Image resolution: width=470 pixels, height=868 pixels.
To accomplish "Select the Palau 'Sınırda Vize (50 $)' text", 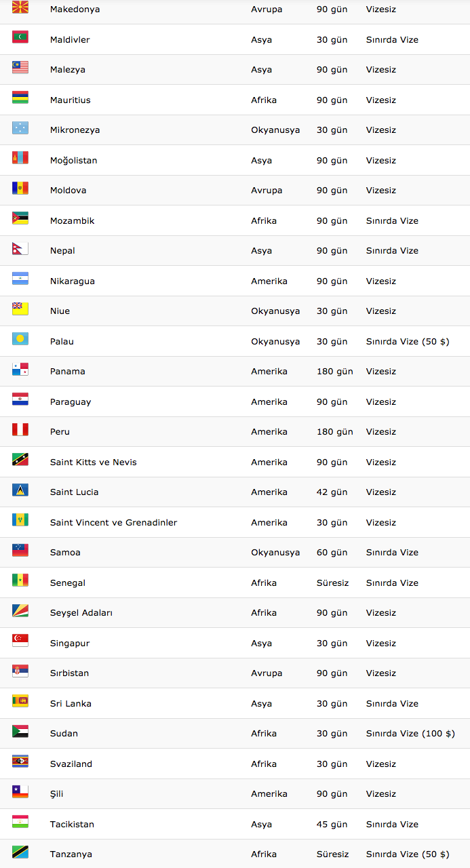I will [408, 342].
